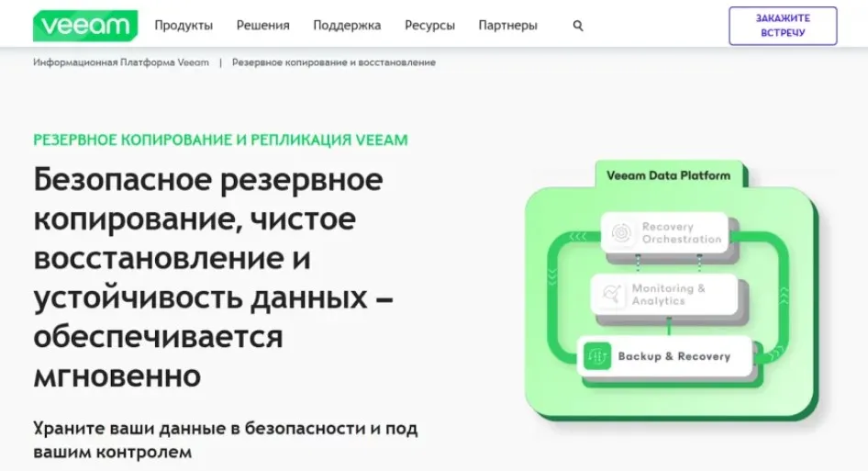Select the Recovery Orchestration card
Viewport: 868px width, 471px height.
pos(664,232)
